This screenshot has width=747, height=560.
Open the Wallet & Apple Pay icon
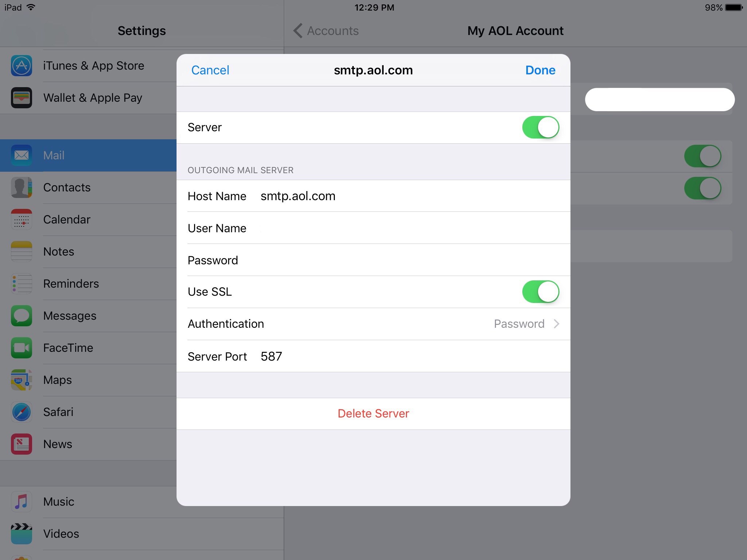[x=22, y=98]
